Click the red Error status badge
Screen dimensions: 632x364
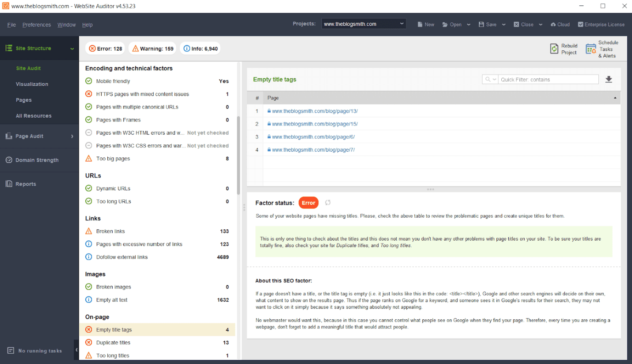[x=308, y=203]
